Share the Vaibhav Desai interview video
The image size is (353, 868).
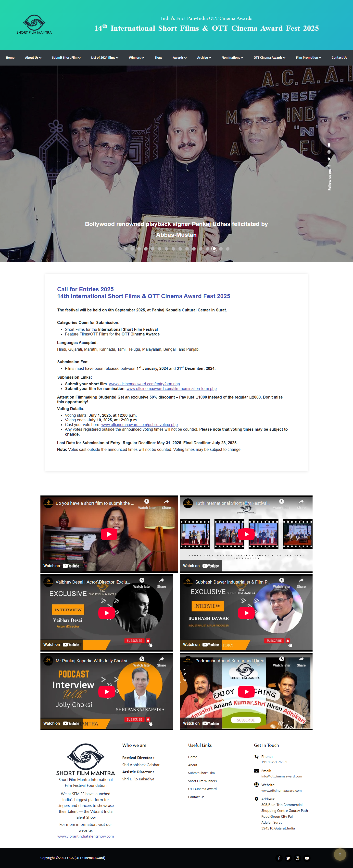click(162, 582)
